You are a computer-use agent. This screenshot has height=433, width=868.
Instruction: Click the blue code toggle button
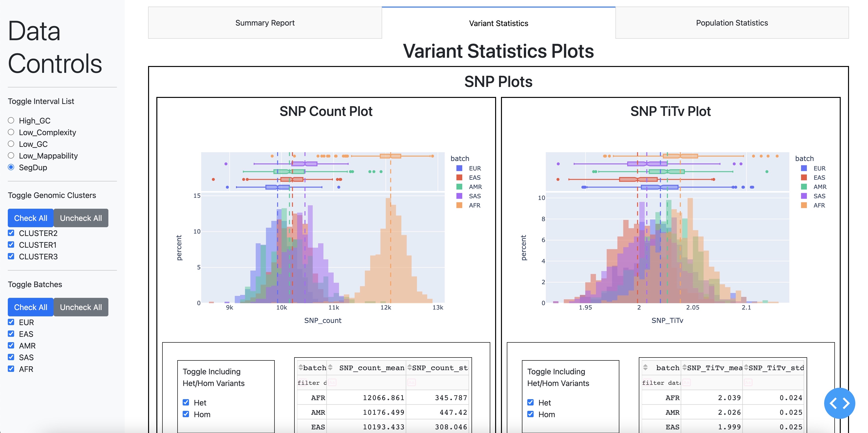coord(840,403)
